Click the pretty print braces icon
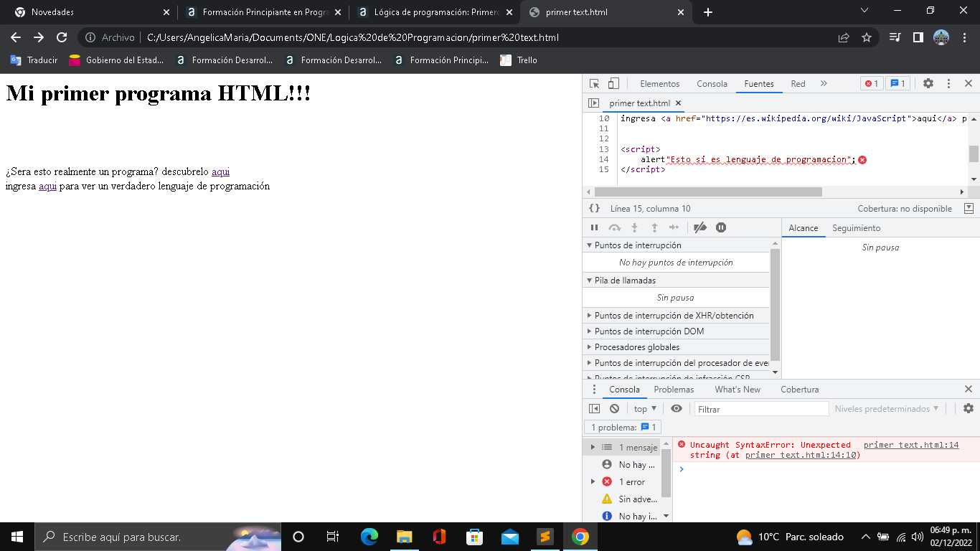 tap(594, 209)
